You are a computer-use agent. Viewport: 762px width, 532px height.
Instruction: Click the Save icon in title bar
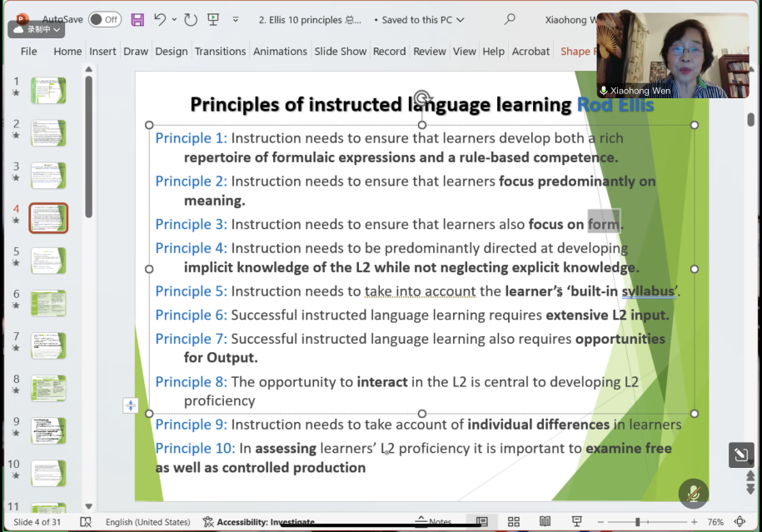click(x=137, y=19)
